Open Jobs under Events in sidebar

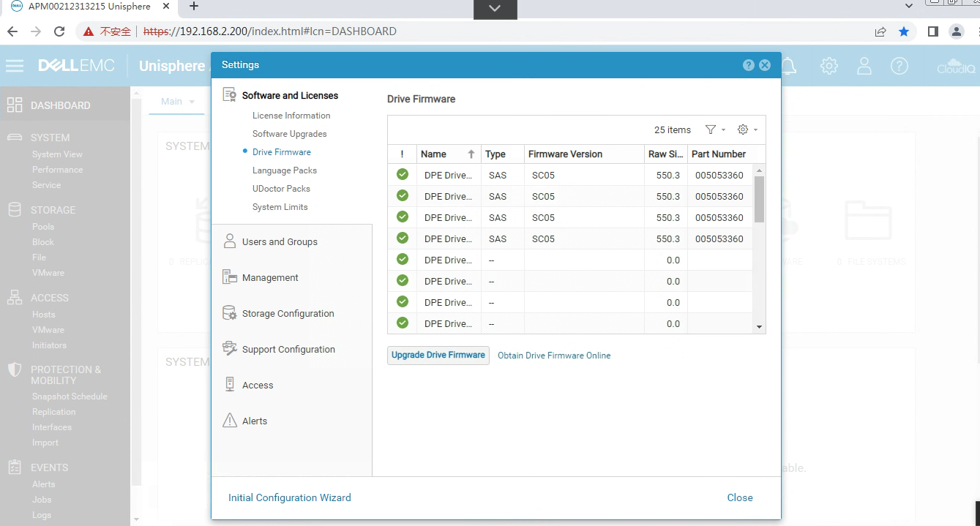point(42,500)
